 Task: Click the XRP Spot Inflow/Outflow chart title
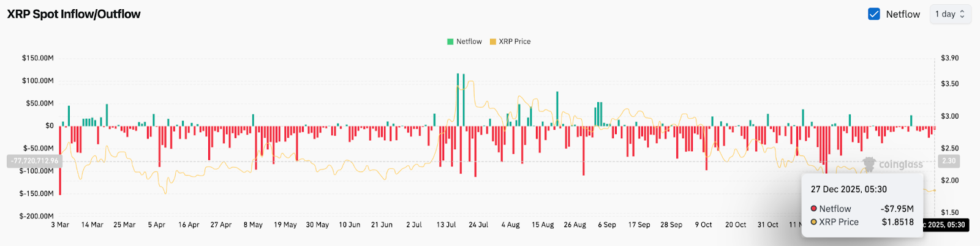[73, 14]
